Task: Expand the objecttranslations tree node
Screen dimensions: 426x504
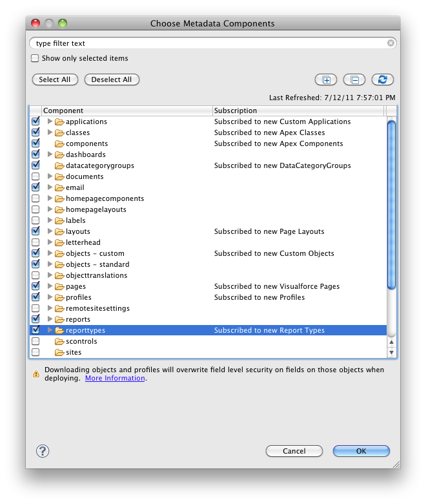Action: [50, 275]
